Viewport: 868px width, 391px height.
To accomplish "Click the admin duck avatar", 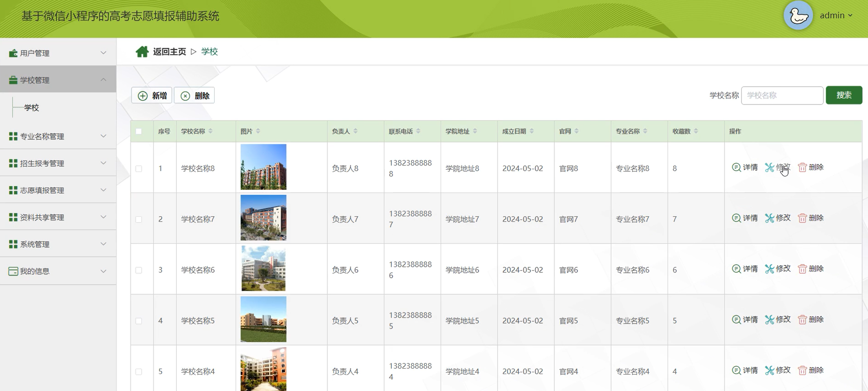I will (798, 16).
